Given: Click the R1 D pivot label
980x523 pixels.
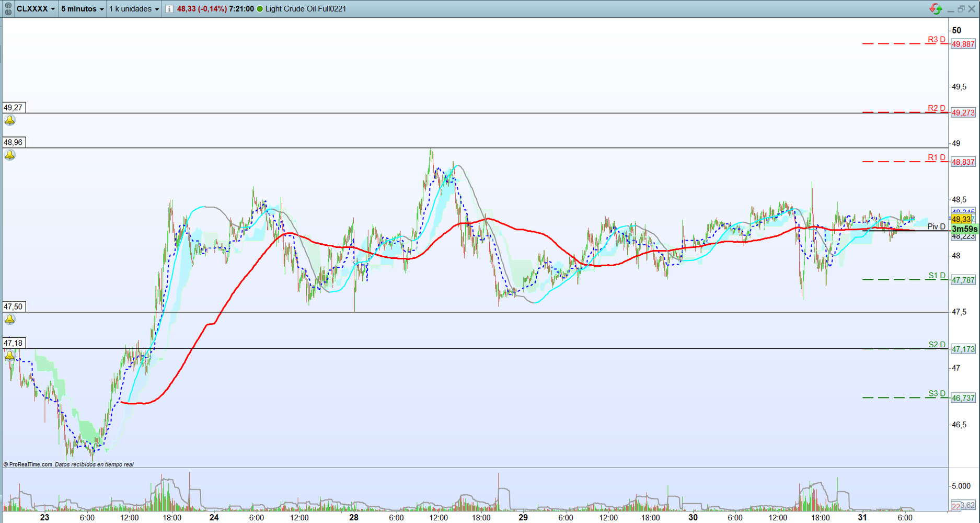Looking at the screenshot, I should tap(937, 157).
